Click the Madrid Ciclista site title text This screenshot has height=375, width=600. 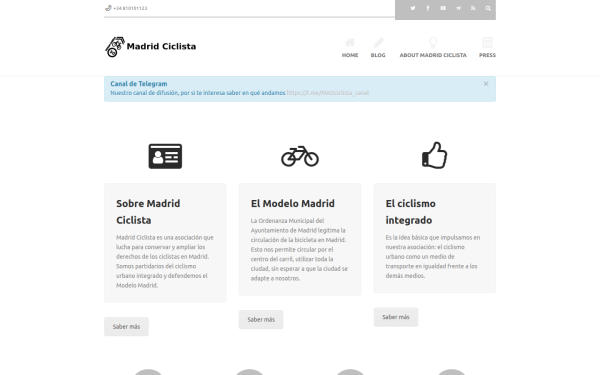coord(161,46)
